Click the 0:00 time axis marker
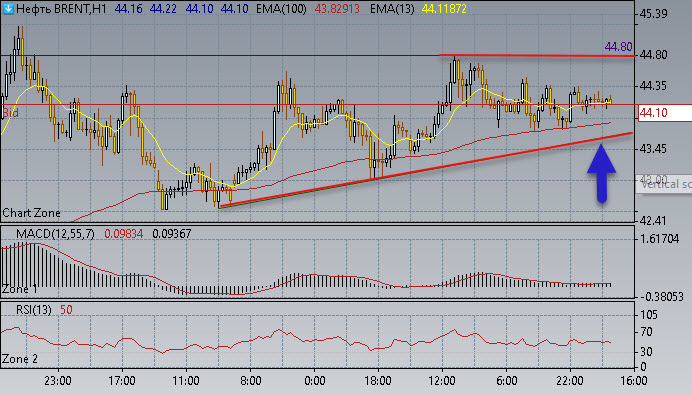This screenshot has width=692, height=395. click(315, 380)
